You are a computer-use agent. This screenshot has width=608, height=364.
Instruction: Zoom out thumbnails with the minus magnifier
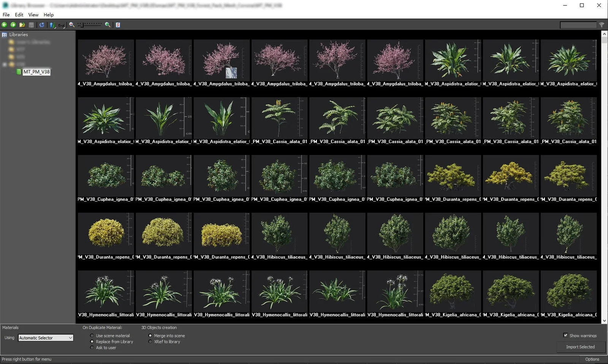pos(71,25)
